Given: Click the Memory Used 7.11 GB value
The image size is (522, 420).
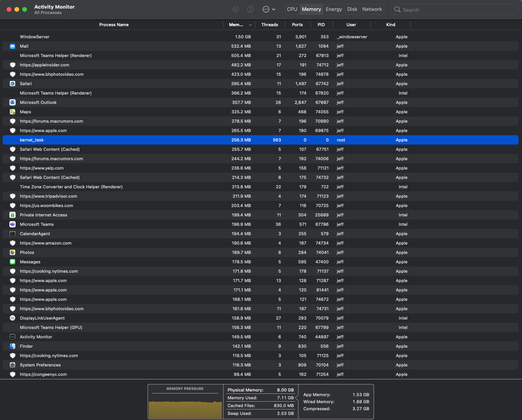Looking at the screenshot, I should click(x=285, y=398).
